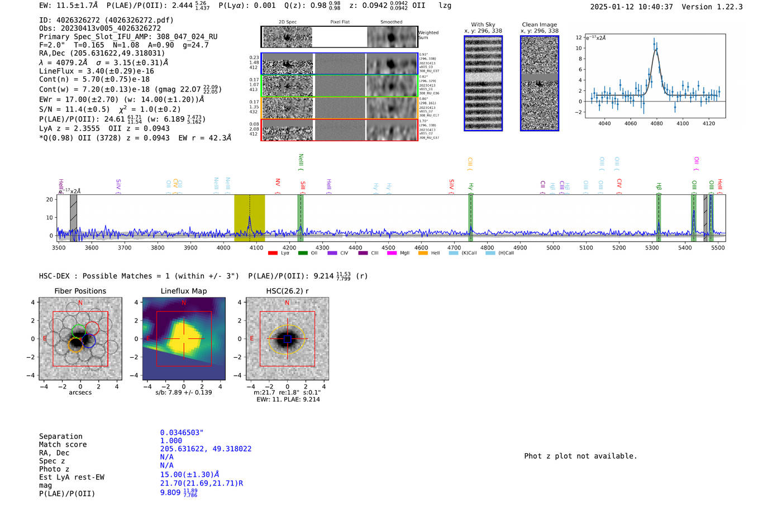Screen dimensions: 782x532
Task: Click the green Hγ band in spectrum
Action: 471,218
